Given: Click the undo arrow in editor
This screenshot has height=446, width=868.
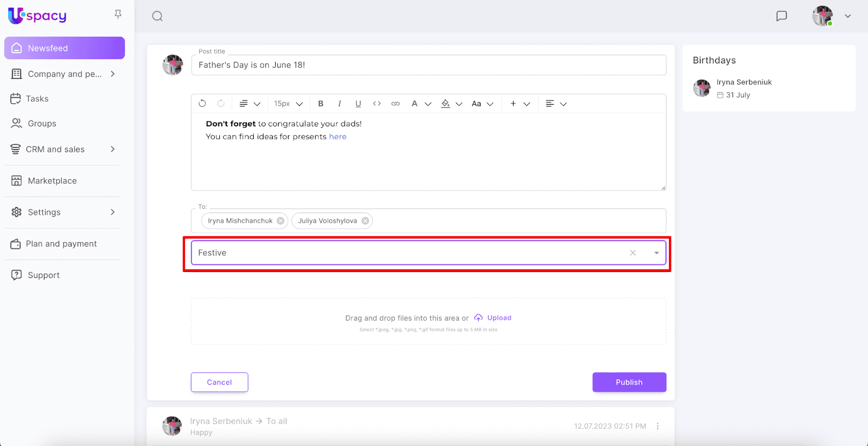Looking at the screenshot, I should point(202,104).
